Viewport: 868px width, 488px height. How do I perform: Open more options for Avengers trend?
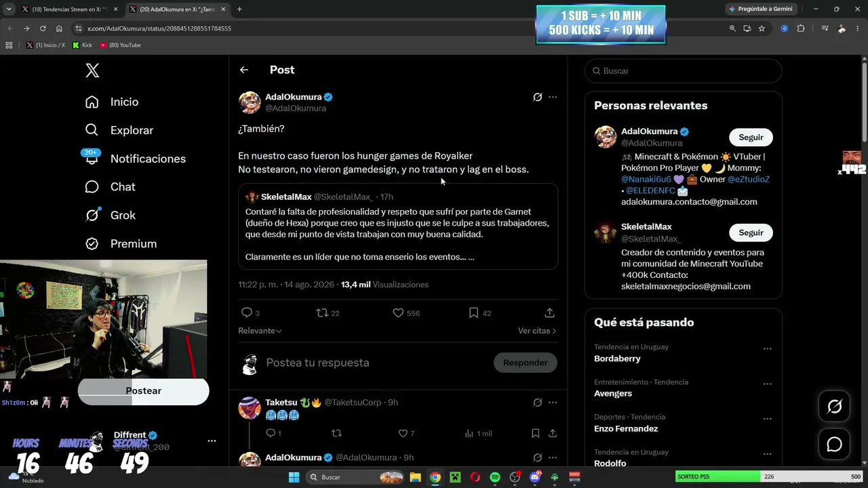point(767,384)
